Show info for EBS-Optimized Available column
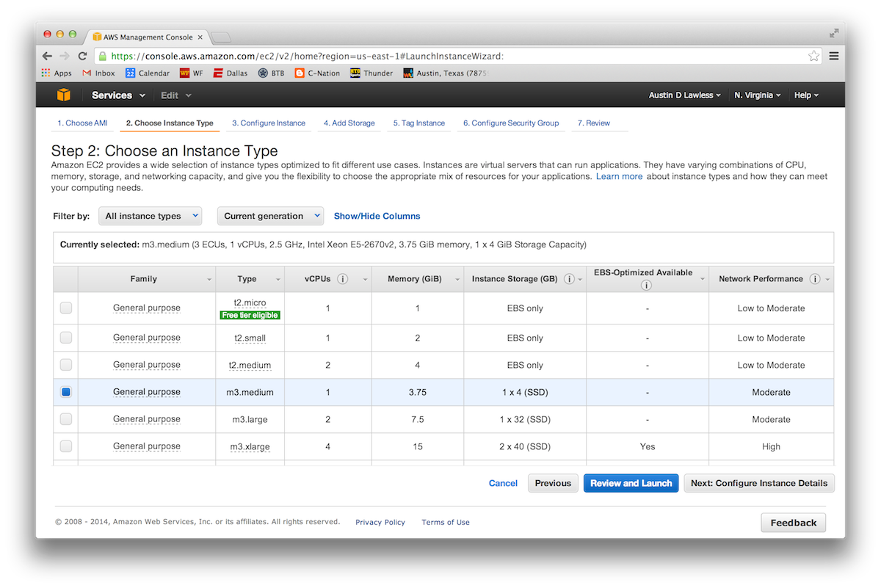This screenshot has height=588, width=881. click(x=647, y=286)
